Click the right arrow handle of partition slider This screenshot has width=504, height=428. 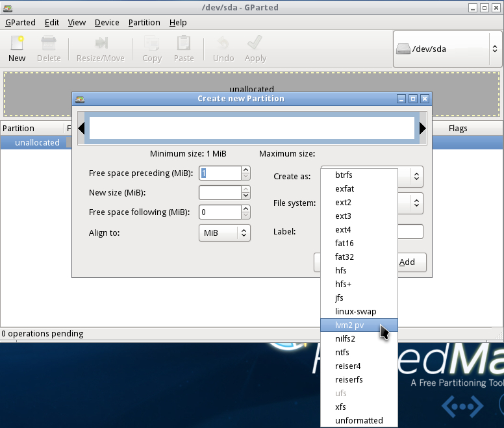423,128
